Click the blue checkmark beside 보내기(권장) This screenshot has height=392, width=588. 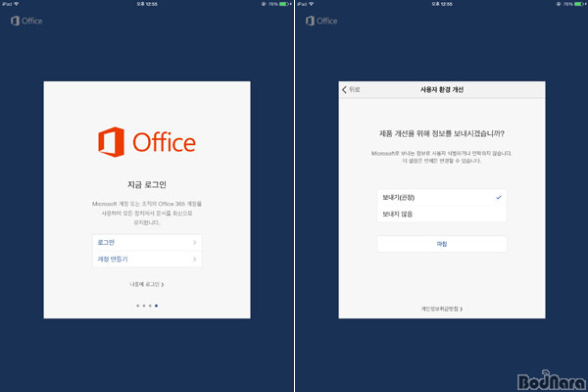point(499,197)
